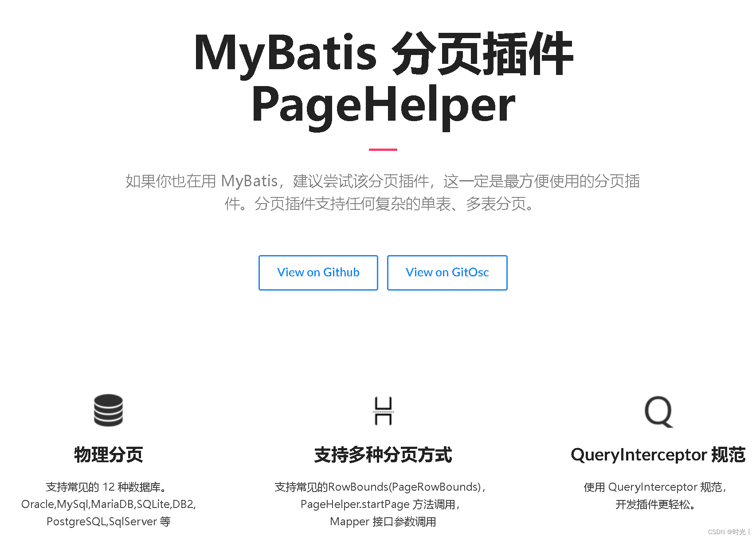The width and height of the screenshot is (756, 539).
Task: Click the intro paragraph about 分页插件
Action: coord(383,193)
